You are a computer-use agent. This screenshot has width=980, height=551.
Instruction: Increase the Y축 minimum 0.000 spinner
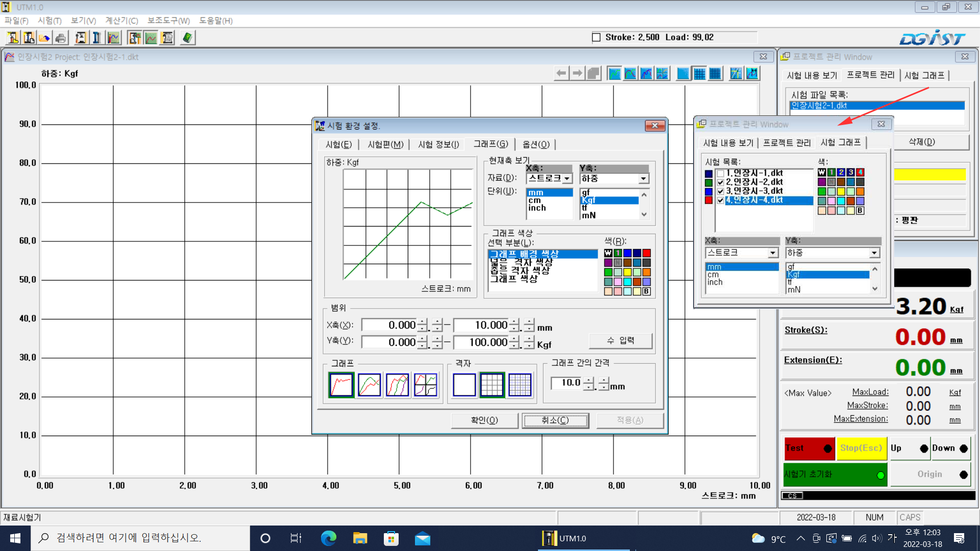422,339
